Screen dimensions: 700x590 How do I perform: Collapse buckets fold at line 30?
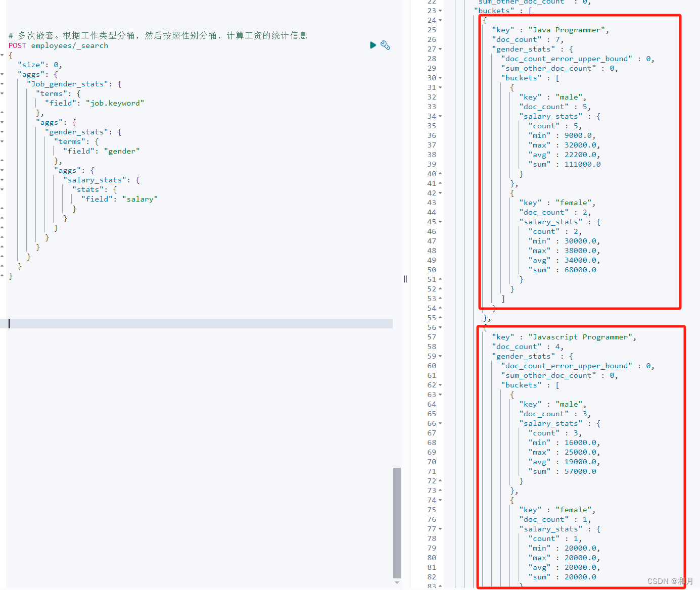440,78
